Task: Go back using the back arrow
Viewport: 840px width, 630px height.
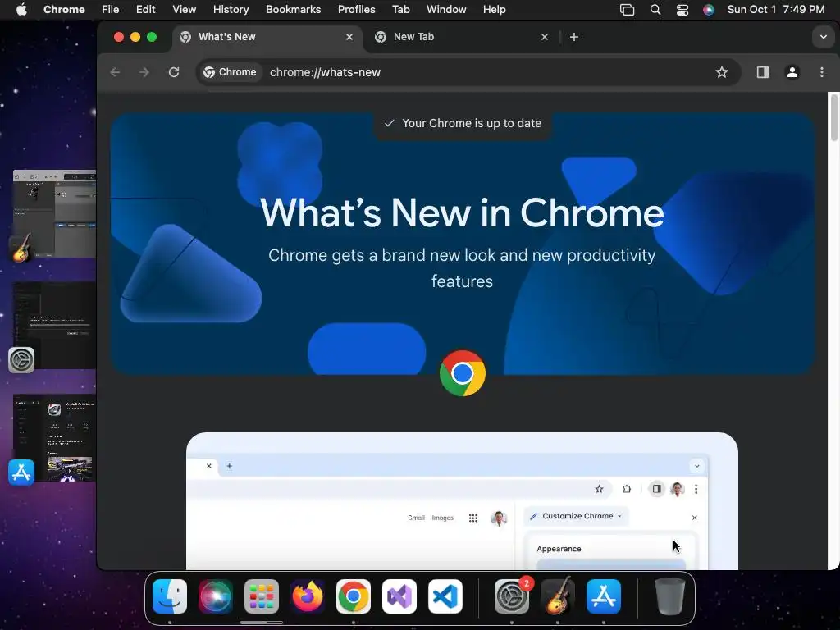Action: [x=115, y=72]
